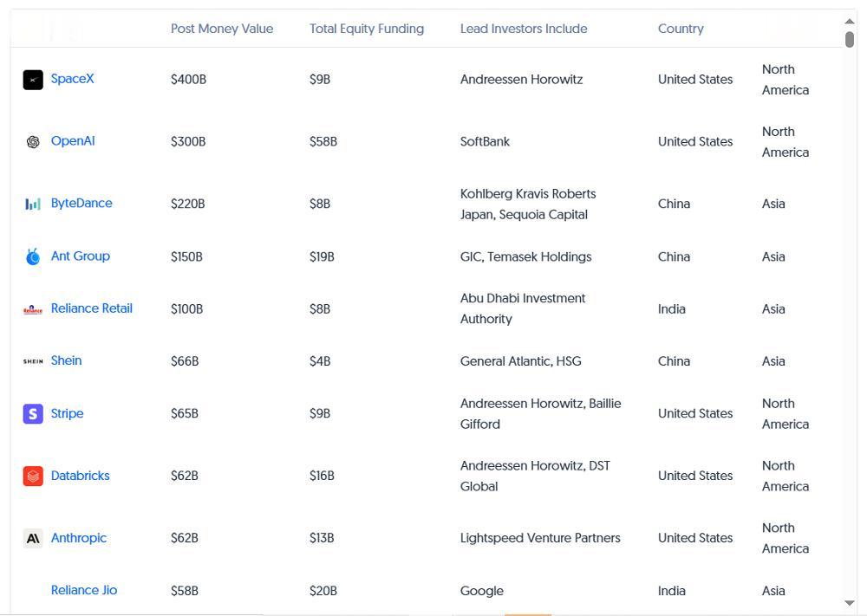
Task: Click the scrollbar down arrow
Action: click(849, 603)
